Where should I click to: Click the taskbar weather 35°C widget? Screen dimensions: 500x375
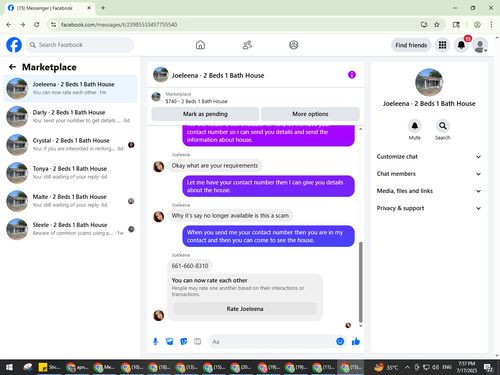[387, 367]
